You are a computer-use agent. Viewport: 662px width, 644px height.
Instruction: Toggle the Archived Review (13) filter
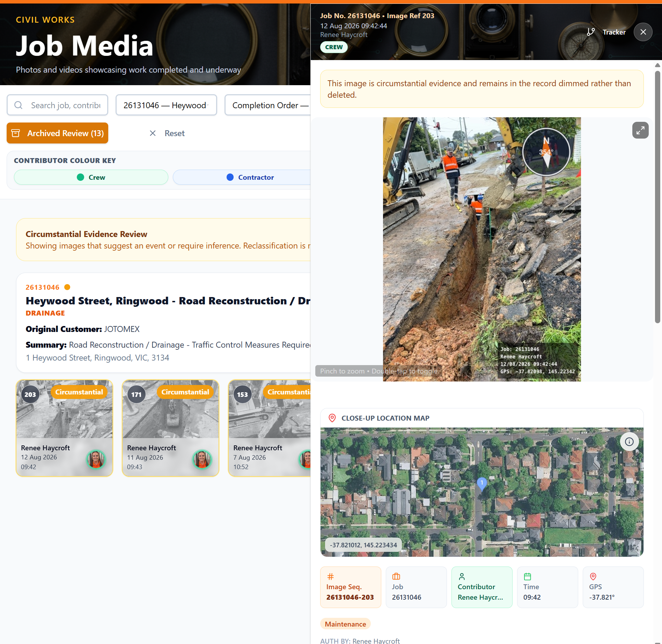tap(57, 133)
